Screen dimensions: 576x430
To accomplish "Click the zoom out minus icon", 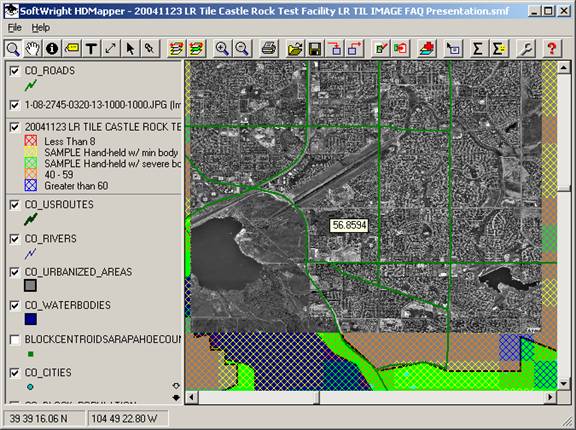I will tap(242, 48).
